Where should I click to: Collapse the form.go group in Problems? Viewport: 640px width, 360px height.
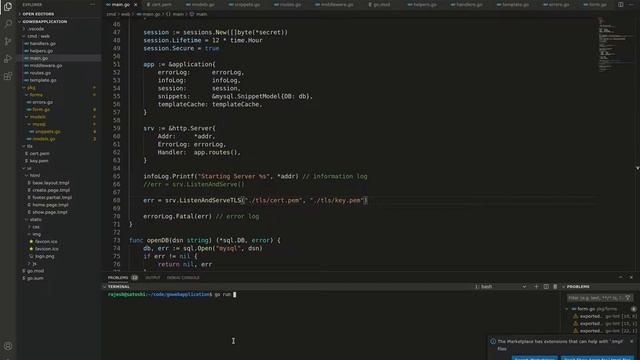567,309
